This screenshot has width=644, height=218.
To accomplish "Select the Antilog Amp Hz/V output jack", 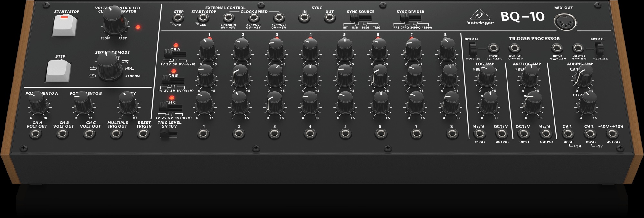I will [x=546, y=134].
